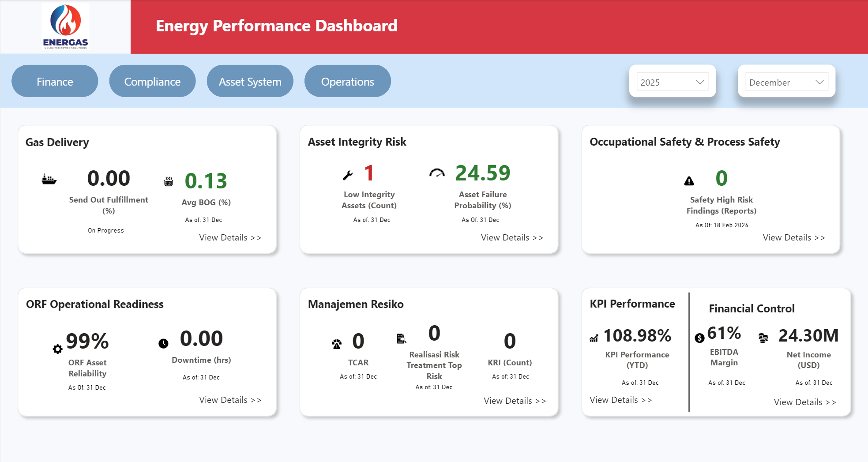Go to the Operations tab
This screenshot has height=462, width=868.
(348, 81)
